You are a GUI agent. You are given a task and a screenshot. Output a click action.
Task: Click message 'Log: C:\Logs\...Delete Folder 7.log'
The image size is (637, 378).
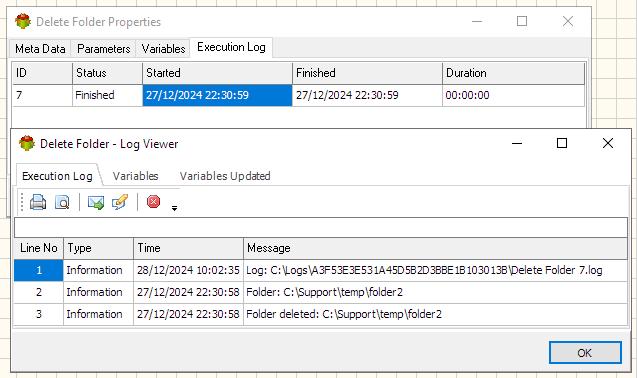(436, 270)
